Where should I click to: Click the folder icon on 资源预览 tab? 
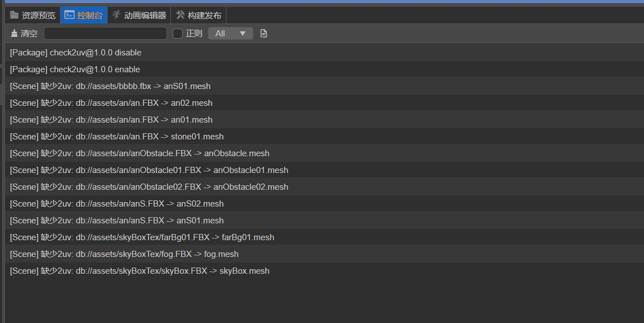click(15, 15)
